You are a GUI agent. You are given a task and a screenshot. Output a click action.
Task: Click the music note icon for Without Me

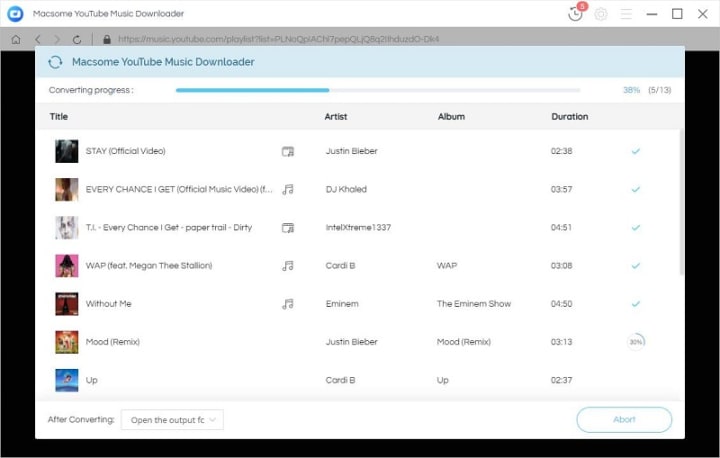288,304
